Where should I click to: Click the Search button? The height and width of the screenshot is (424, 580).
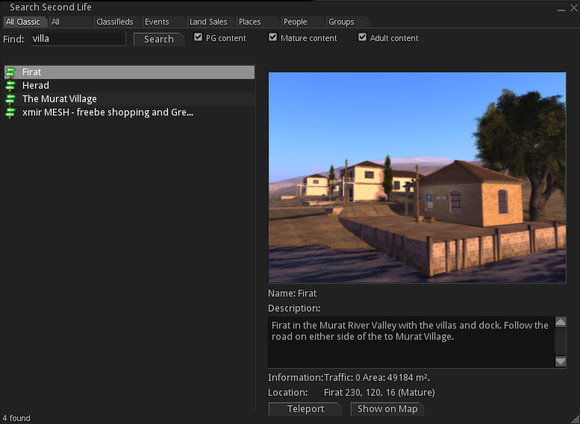click(x=159, y=39)
